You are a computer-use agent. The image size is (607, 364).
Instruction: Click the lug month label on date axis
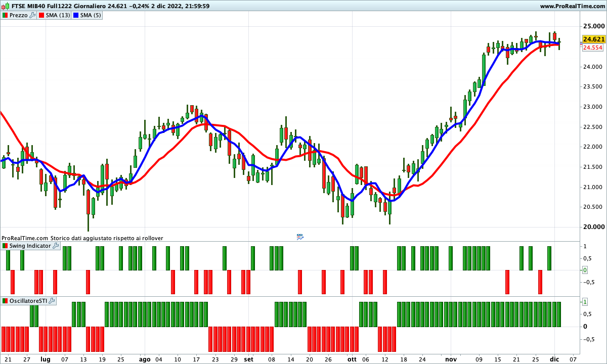point(46,359)
